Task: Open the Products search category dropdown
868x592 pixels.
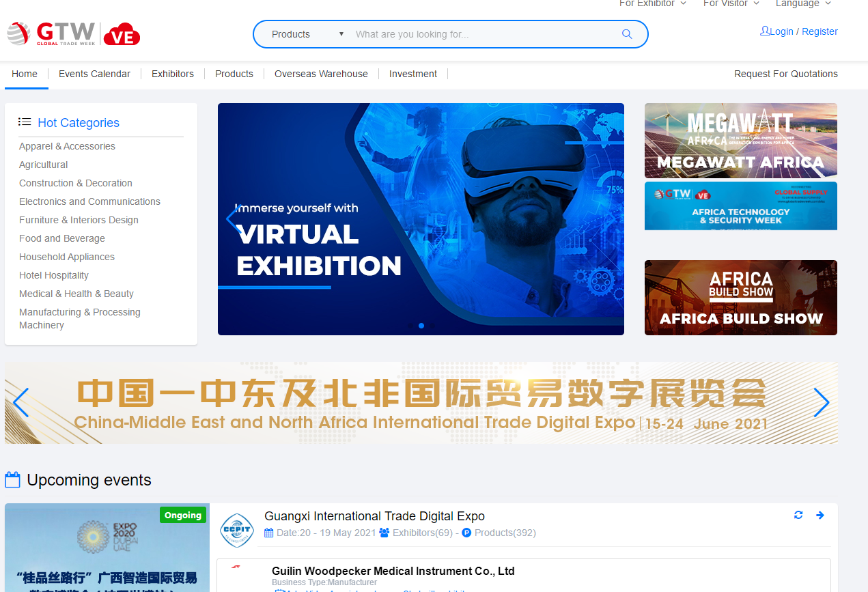Action: (307, 34)
